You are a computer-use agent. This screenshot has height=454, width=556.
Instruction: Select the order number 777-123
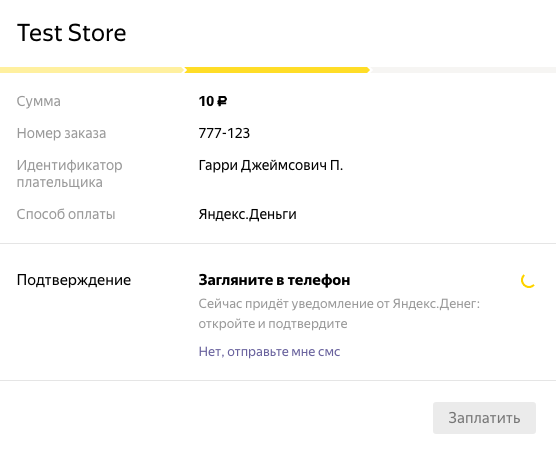click(x=224, y=133)
